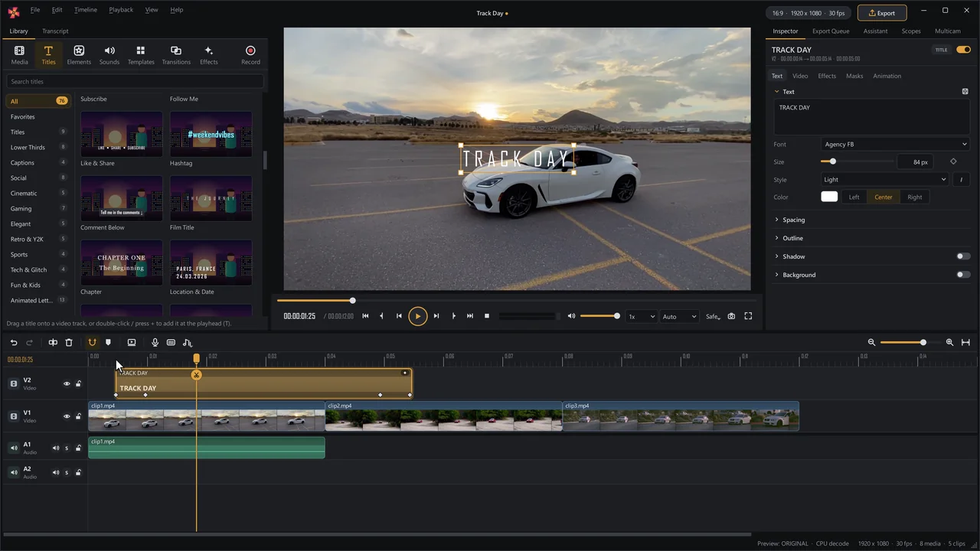
Task: Delete the selected clip with trash icon
Action: 69,343
